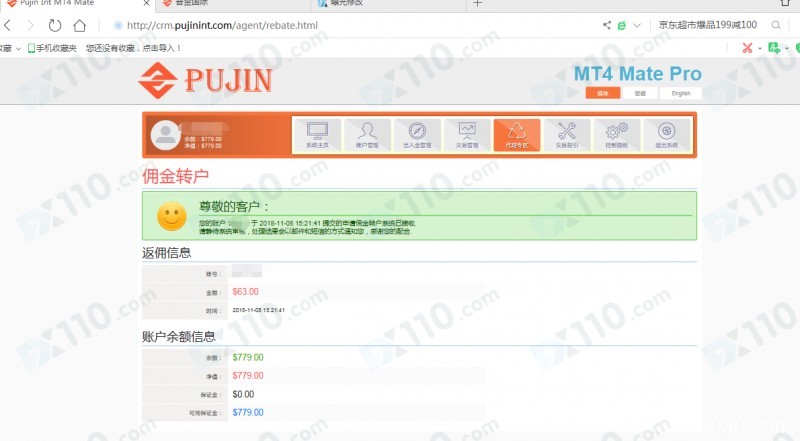Click the 返佣信息 section heading
This screenshot has height=441, width=800.
(166, 253)
